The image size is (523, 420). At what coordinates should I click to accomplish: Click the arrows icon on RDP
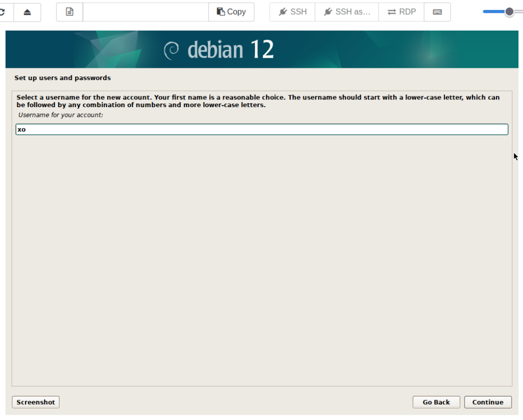tap(392, 12)
